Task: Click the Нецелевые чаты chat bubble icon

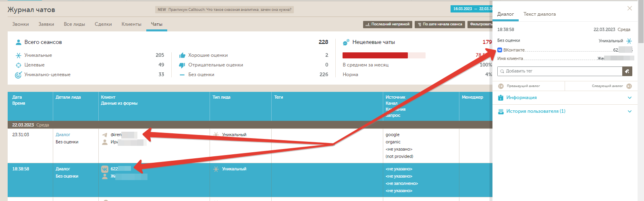Action: (346, 42)
